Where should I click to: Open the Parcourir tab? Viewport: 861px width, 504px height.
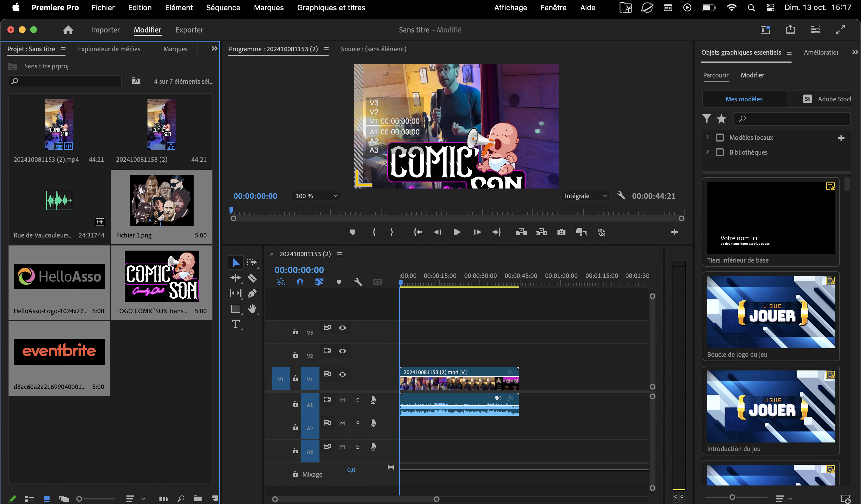pyautogui.click(x=716, y=75)
